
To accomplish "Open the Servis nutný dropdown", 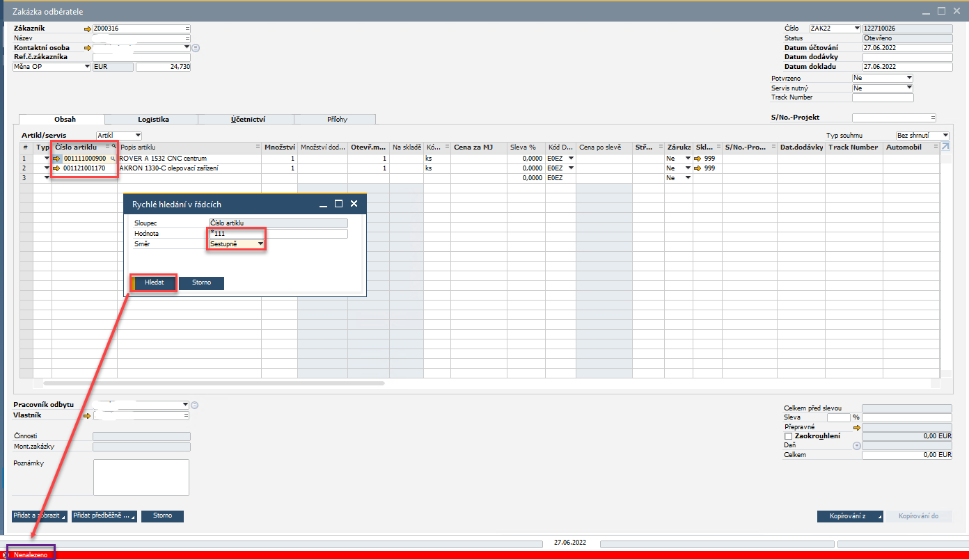I will 909,88.
